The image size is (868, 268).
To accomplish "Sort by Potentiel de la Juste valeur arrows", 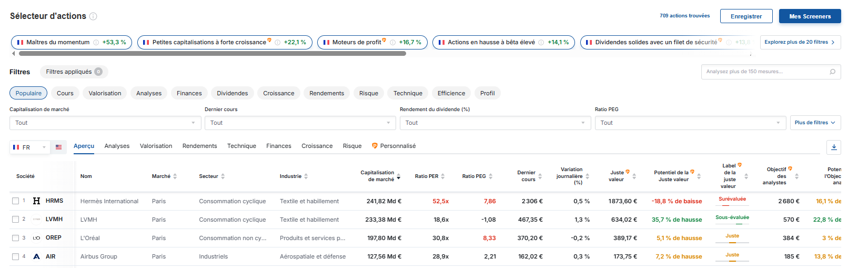I will click(x=699, y=176).
